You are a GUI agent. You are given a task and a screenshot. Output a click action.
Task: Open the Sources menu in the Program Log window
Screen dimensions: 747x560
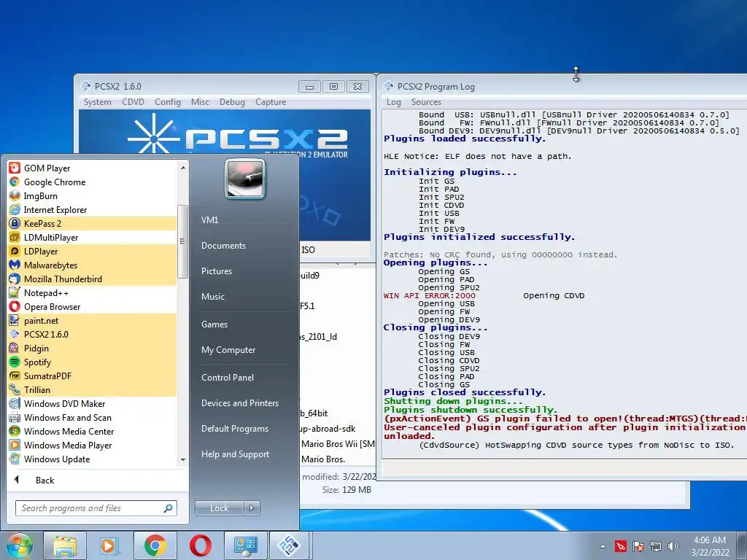pos(426,102)
